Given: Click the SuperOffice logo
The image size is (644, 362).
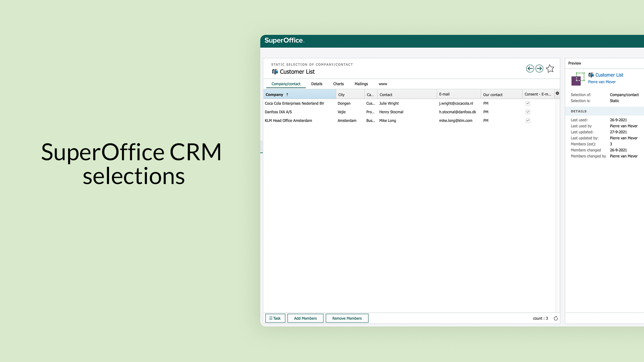Looking at the screenshot, I should point(284,41).
